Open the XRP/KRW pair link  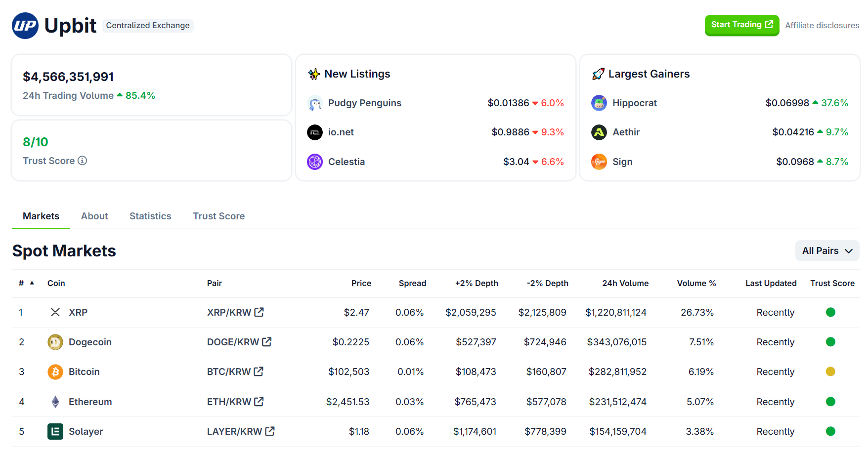click(x=229, y=312)
